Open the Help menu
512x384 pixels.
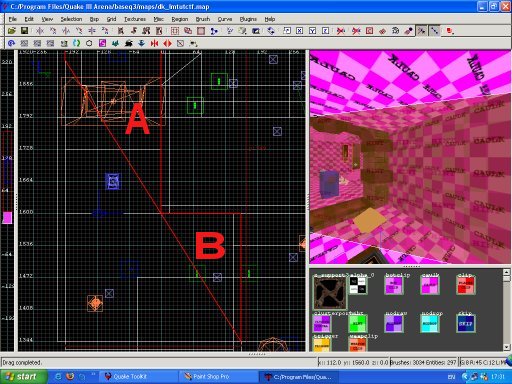pyautogui.click(x=270, y=19)
